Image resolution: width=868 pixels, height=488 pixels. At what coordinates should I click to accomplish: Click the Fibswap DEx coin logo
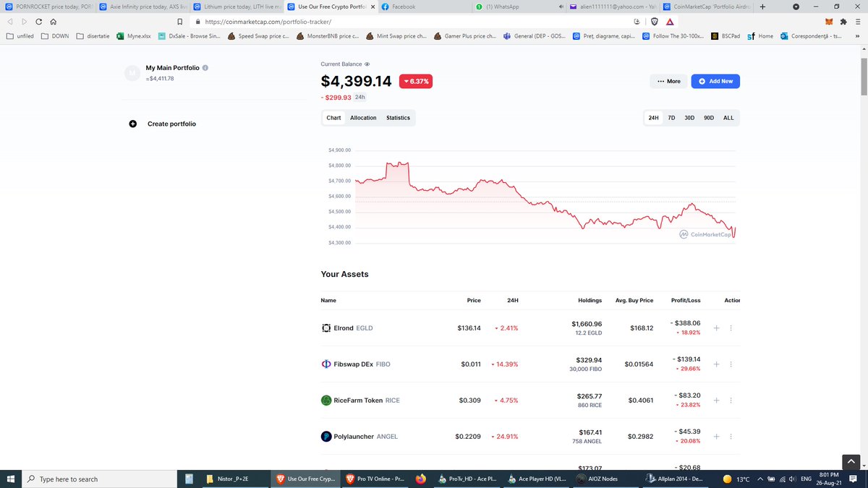(326, 364)
